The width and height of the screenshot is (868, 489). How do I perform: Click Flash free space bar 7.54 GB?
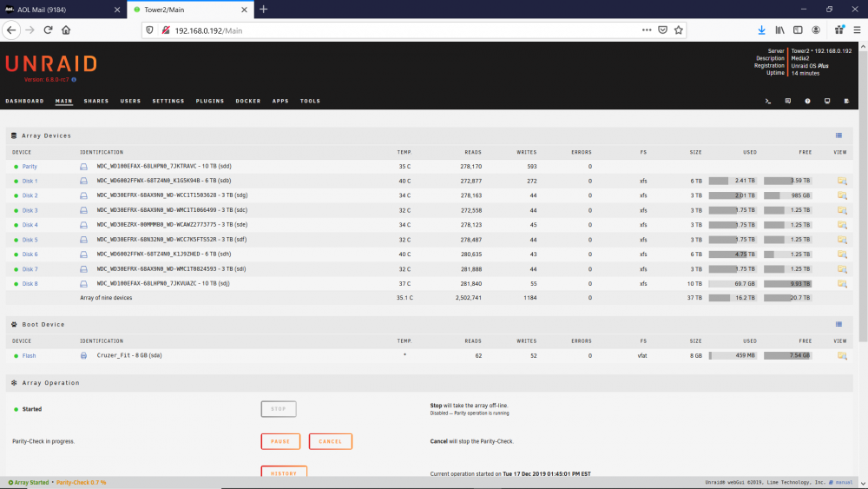click(x=788, y=355)
